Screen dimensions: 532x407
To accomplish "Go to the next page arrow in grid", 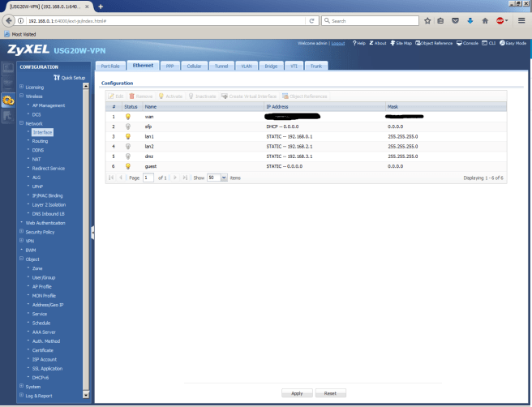I will [x=175, y=177].
